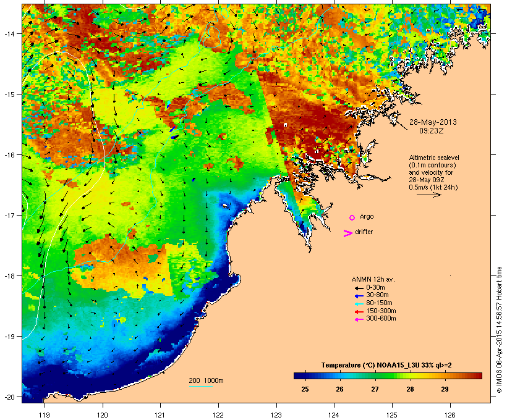
Task: Click the '(0.1m contours)' text
Action: (x=432, y=165)
